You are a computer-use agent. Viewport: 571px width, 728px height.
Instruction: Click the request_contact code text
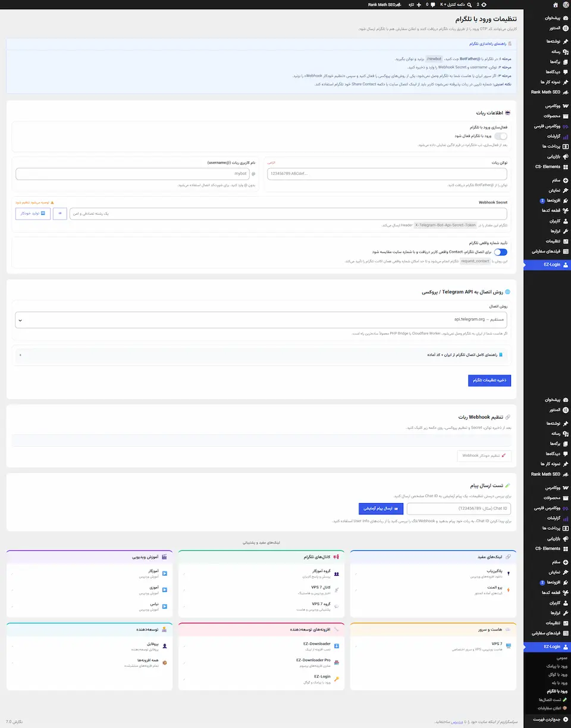click(x=475, y=261)
